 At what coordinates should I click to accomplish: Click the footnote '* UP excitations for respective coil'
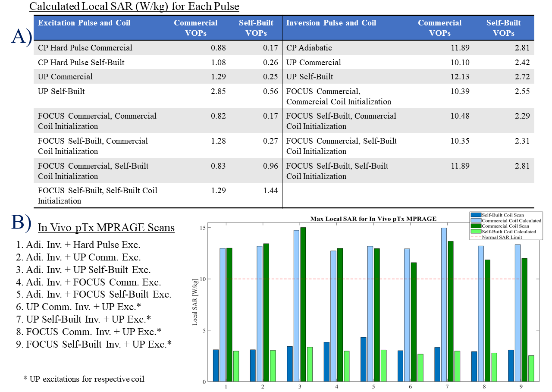(x=83, y=379)
